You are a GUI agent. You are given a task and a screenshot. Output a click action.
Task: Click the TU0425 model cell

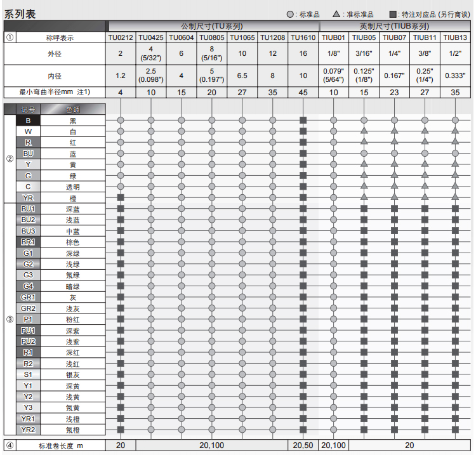click(x=151, y=37)
